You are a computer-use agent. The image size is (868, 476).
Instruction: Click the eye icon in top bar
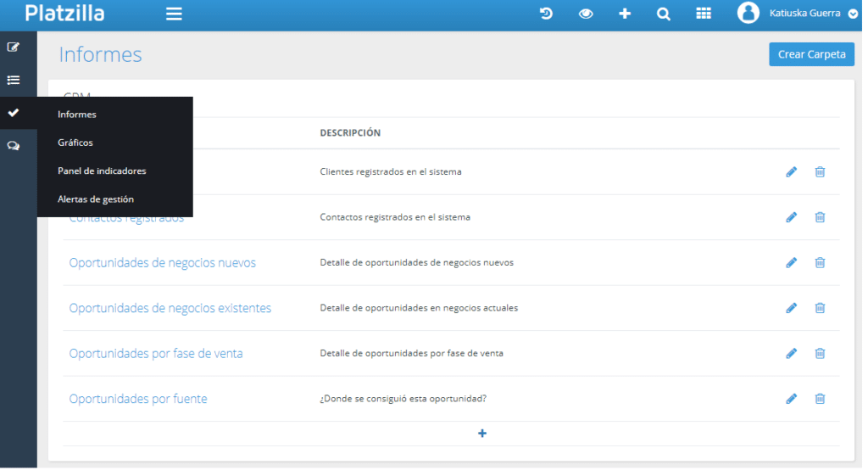tap(586, 14)
